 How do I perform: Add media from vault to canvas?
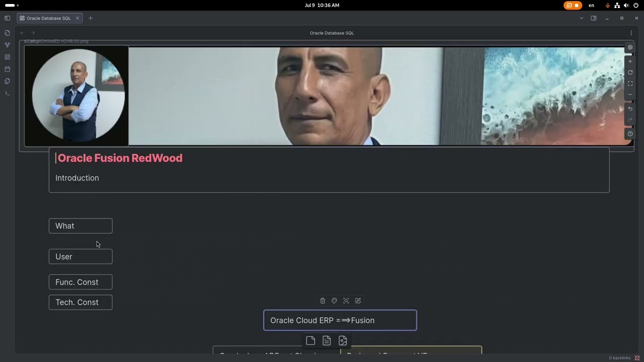pos(343,341)
